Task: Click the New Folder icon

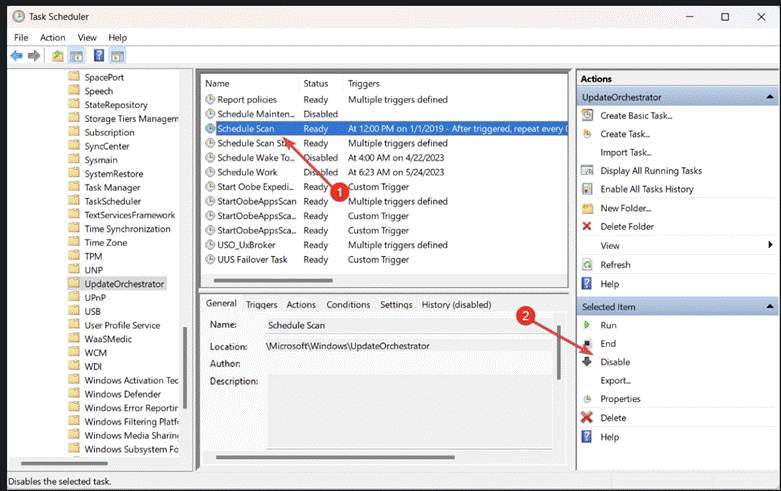Action: (588, 208)
